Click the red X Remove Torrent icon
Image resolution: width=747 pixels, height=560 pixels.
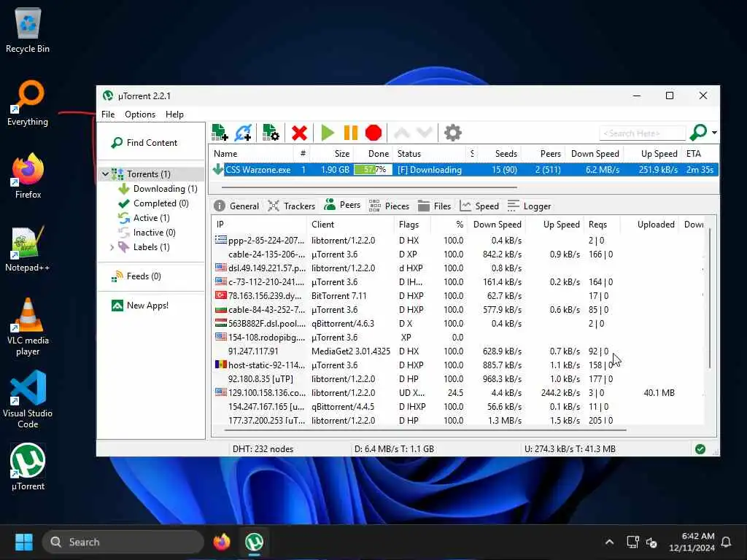(x=299, y=133)
